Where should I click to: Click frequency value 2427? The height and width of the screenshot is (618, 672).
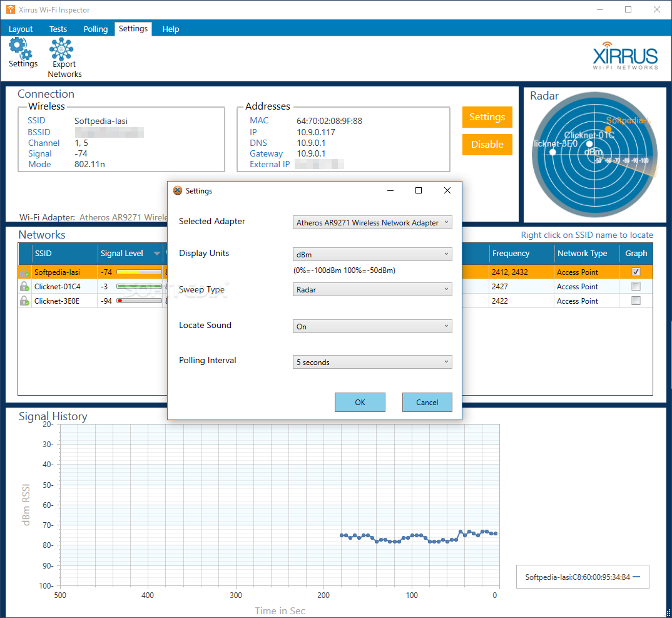click(x=500, y=287)
